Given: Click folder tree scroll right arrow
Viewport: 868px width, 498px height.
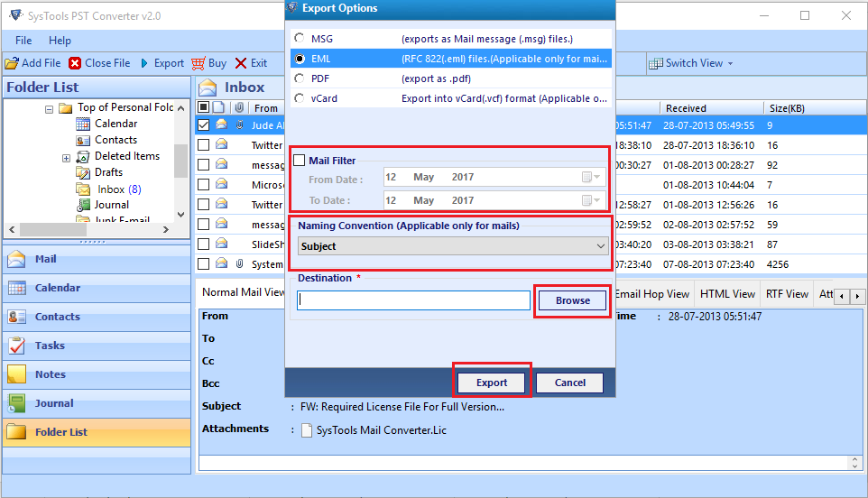Looking at the screenshot, I should click(x=165, y=229).
